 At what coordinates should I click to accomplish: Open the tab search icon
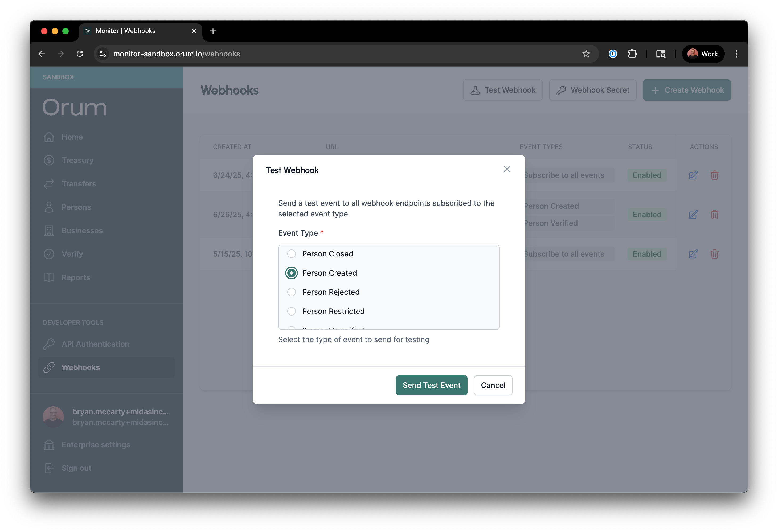pyautogui.click(x=661, y=54)
